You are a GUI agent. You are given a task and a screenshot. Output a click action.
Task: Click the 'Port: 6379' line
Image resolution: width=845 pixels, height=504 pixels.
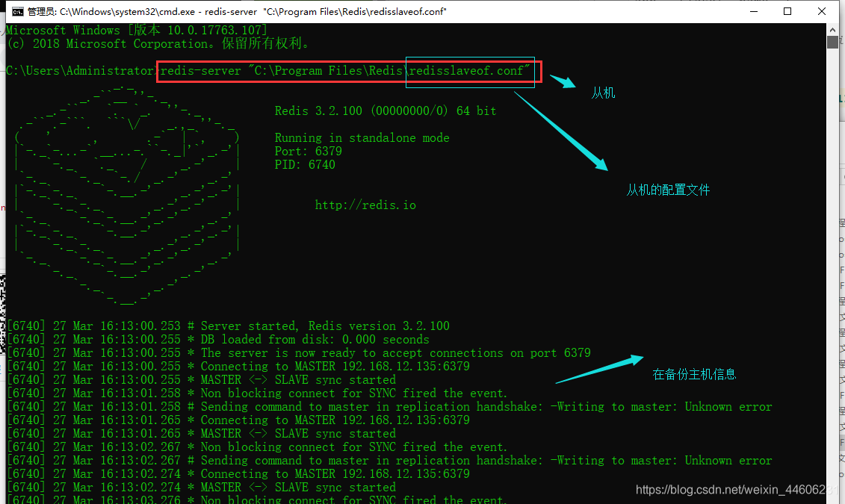point(309,152)
